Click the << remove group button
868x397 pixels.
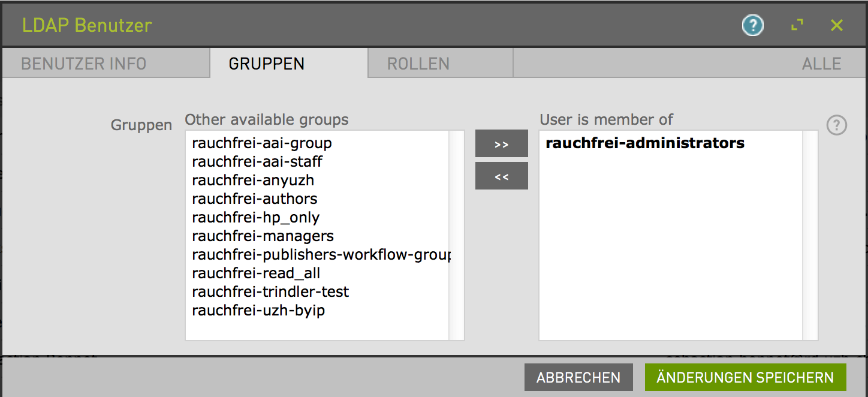[x=501, y=176]
